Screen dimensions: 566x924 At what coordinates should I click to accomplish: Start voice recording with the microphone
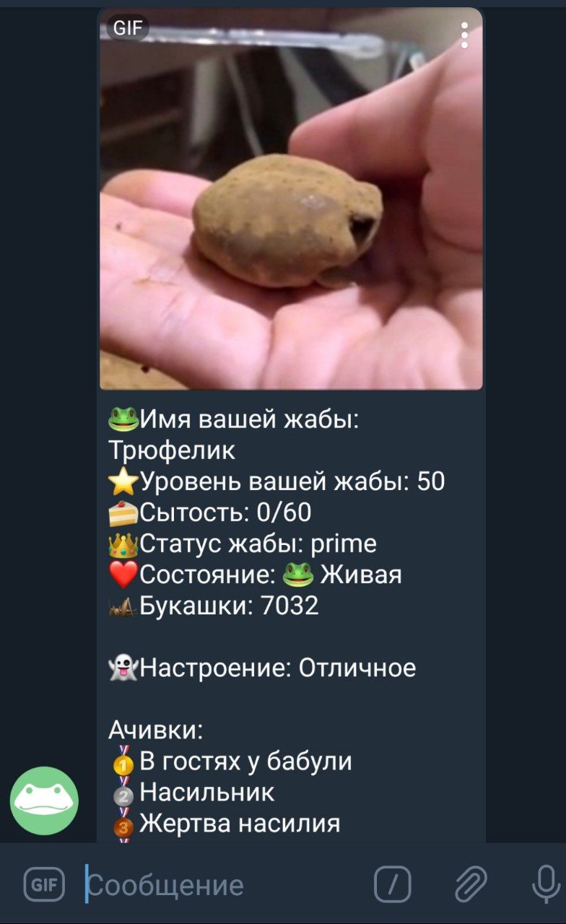[545, 884]
